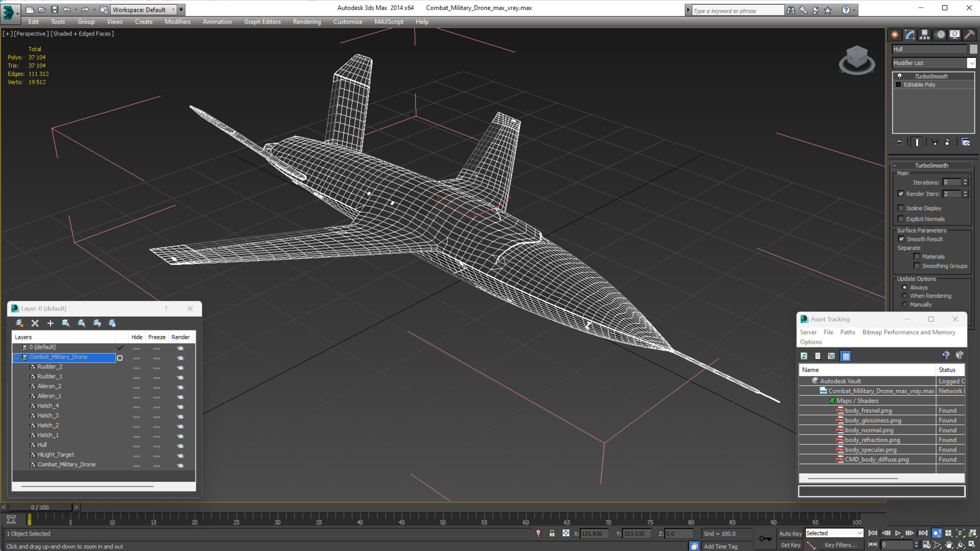Open the Modifier List dropdown
The width and height of the screenshot is (980, 551).
click(x=971, y=63)
